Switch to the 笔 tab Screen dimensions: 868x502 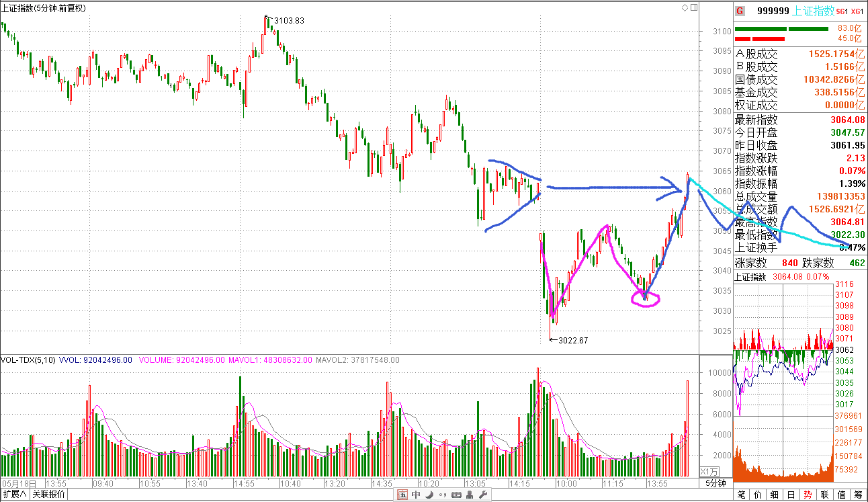(741, 495)
